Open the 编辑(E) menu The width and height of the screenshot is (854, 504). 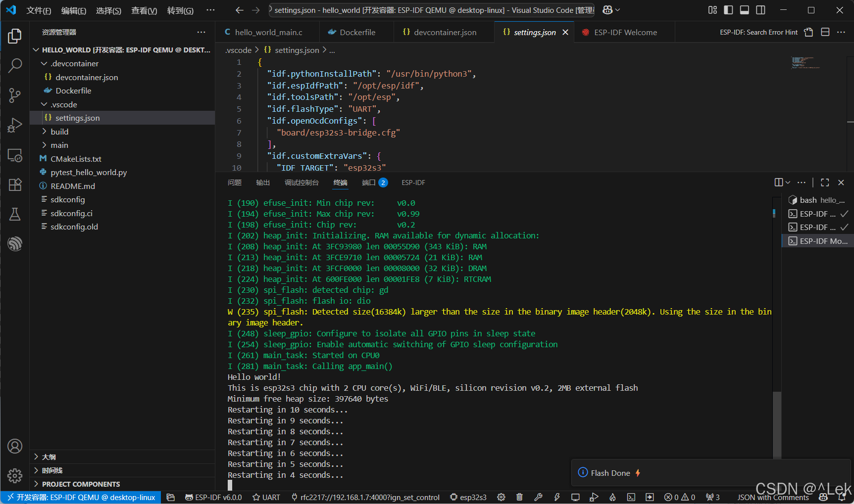coord(74,10)
